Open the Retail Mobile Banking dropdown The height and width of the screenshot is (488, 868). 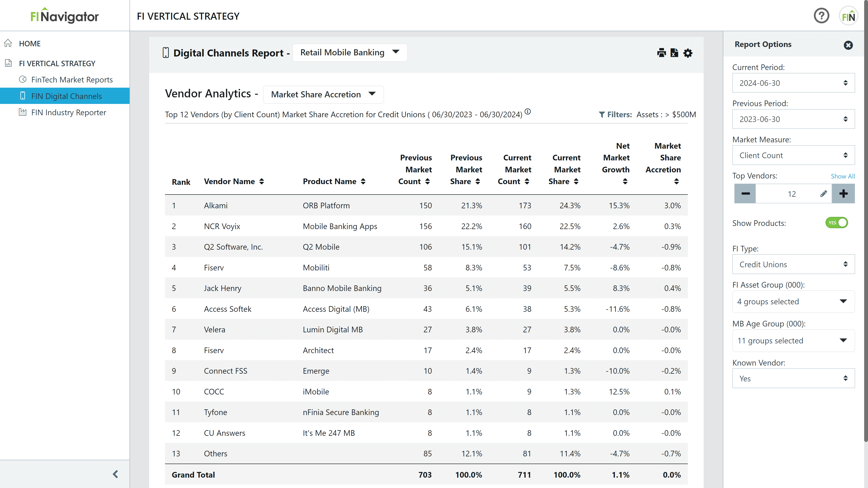pos(350,53)
